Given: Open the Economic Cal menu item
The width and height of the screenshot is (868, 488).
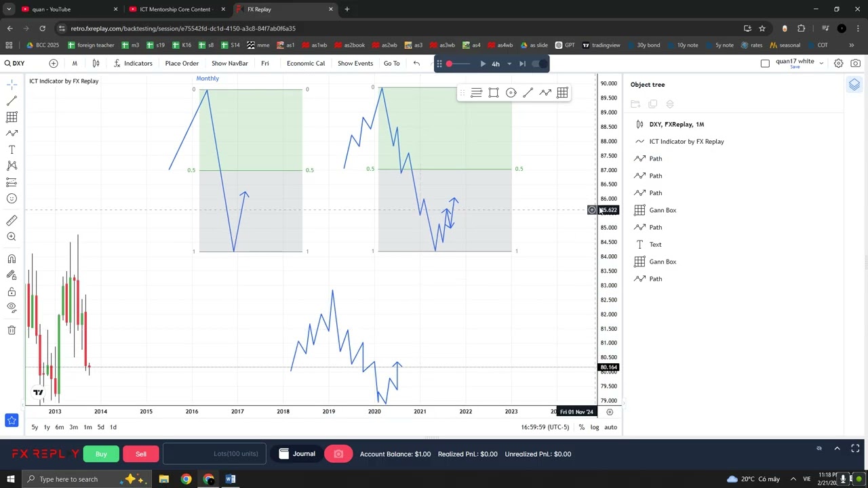Looking at the screenshot, I should tap(306, 63).
